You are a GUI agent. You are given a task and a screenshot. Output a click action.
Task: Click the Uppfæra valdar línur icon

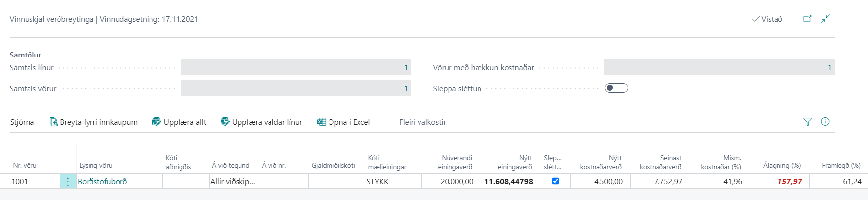(x=225, y=122)
